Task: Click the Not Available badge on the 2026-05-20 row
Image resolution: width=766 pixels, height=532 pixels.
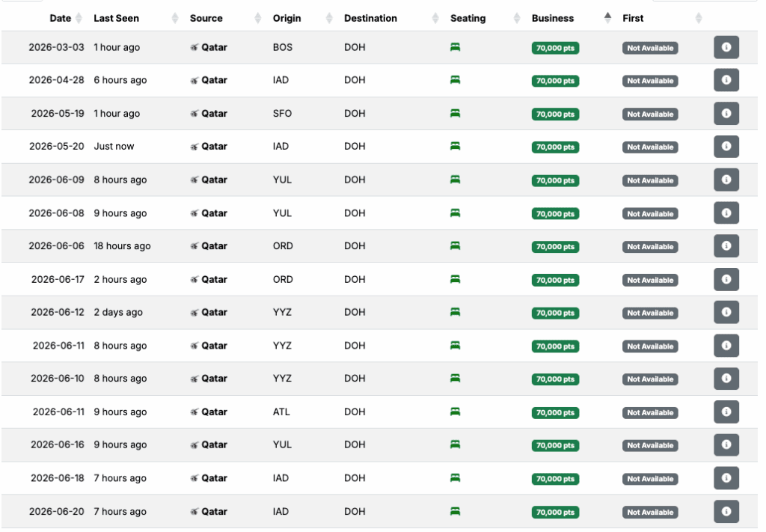Action: point(650,147)
